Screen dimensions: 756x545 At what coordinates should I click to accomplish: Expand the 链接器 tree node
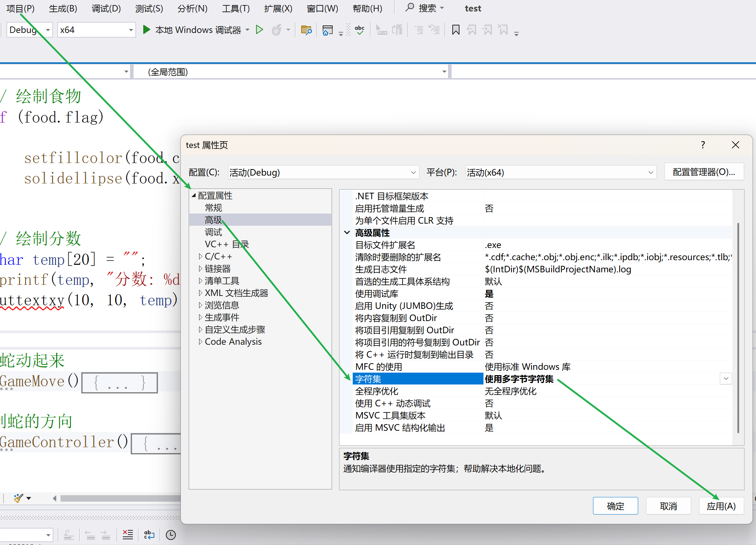tap(201, 269)
